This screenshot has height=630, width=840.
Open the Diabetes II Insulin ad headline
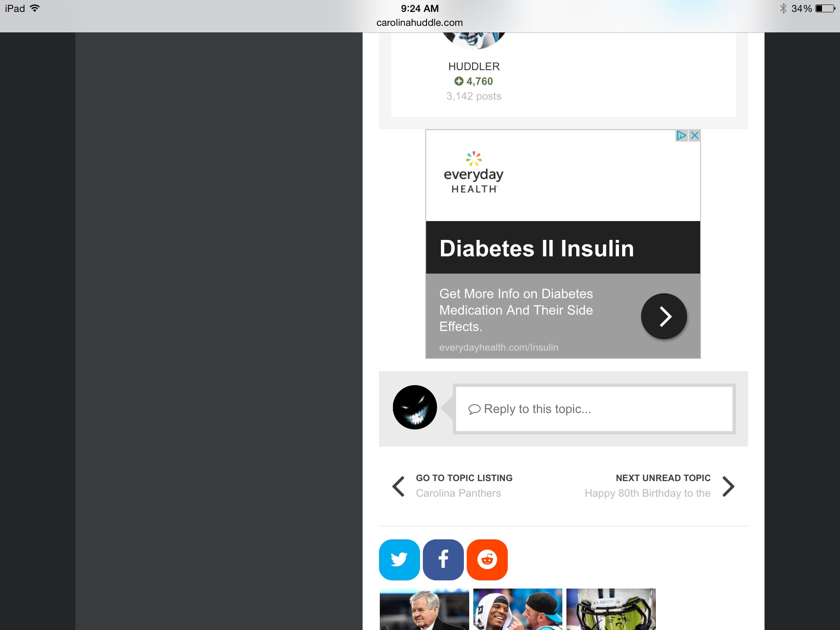coord(536,248)
